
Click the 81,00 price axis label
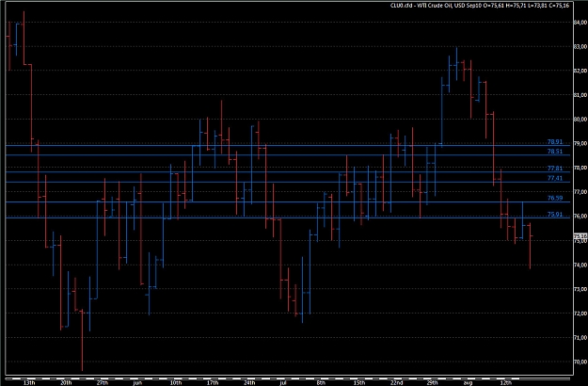pos(580,95)
